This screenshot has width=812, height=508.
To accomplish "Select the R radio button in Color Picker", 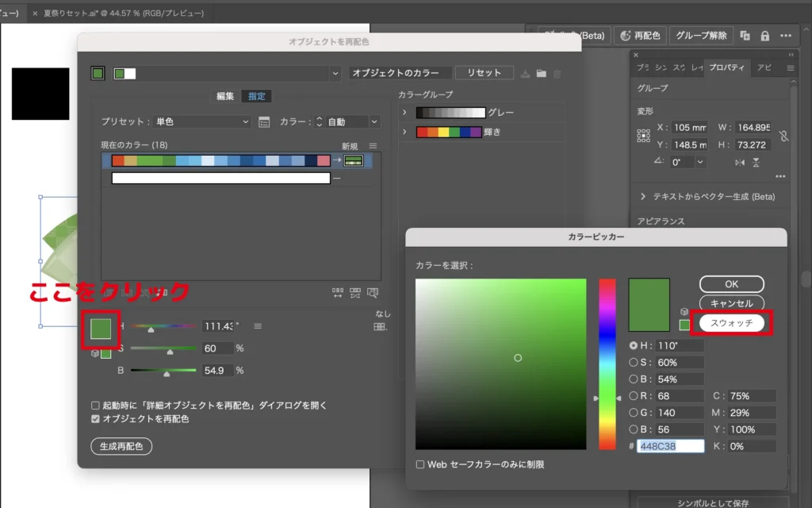I will tap(633, 396).
